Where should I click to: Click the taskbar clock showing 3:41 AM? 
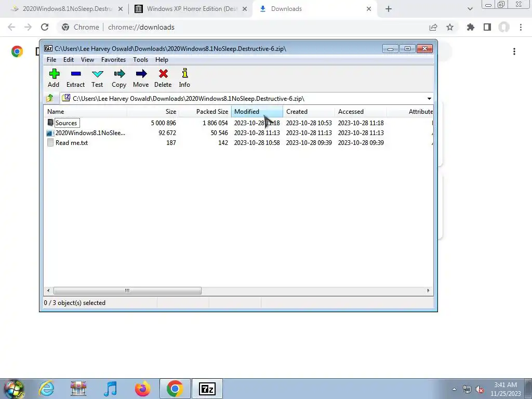click(506, 389)
